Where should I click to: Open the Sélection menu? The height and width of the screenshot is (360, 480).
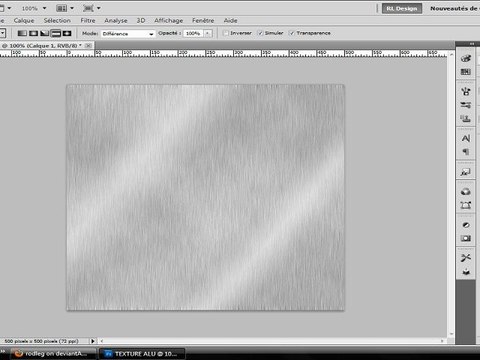57,21
